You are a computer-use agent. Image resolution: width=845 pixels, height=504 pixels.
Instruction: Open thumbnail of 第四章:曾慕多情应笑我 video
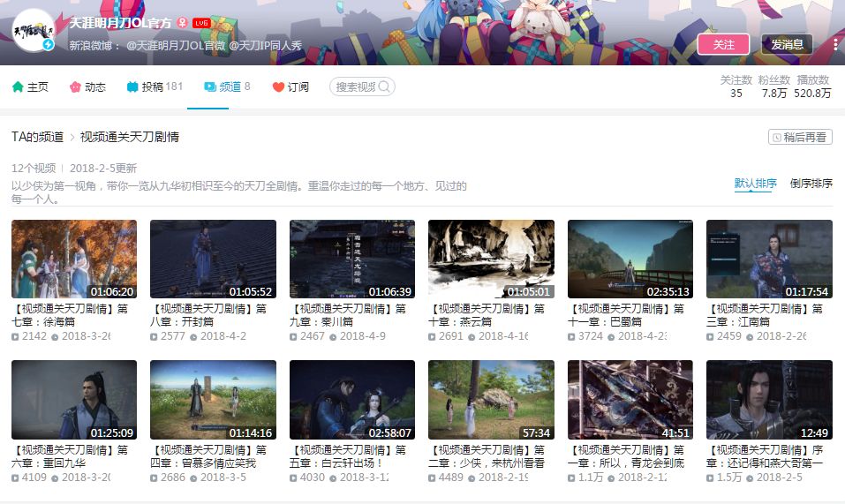pyautogui.click(x=213, y=400)
